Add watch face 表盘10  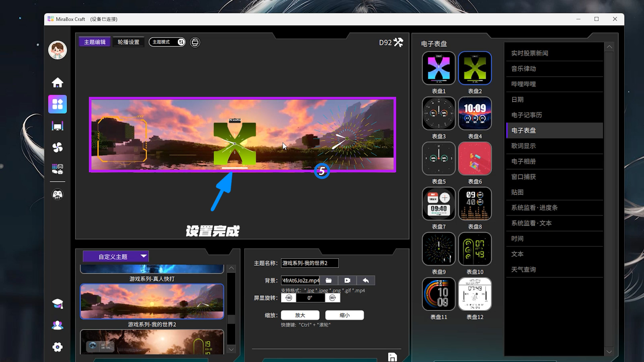tap(475, 249)
